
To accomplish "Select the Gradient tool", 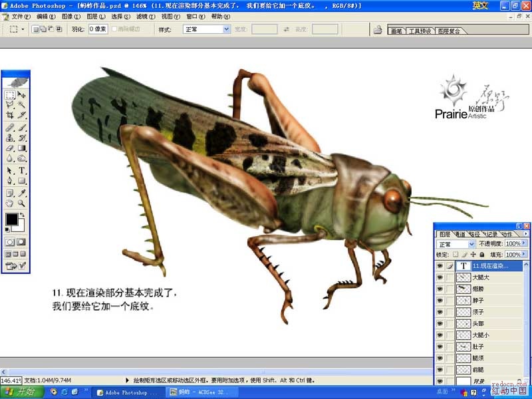I will 22,148.
